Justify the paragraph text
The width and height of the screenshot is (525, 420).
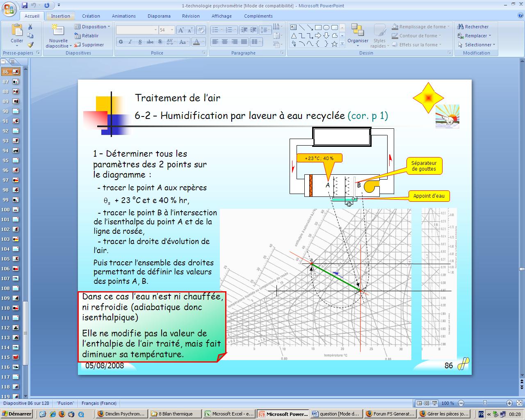pos(244,42)
